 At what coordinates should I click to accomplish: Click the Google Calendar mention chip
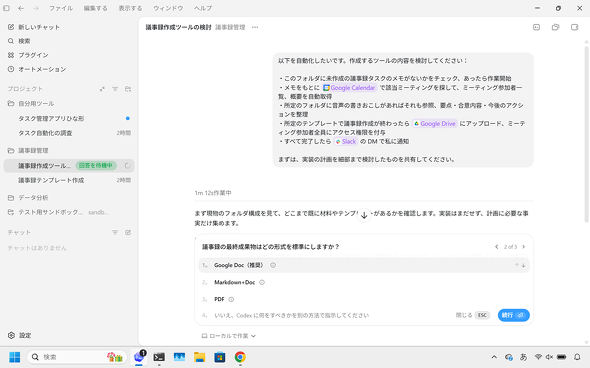click(x=350, y=88)
